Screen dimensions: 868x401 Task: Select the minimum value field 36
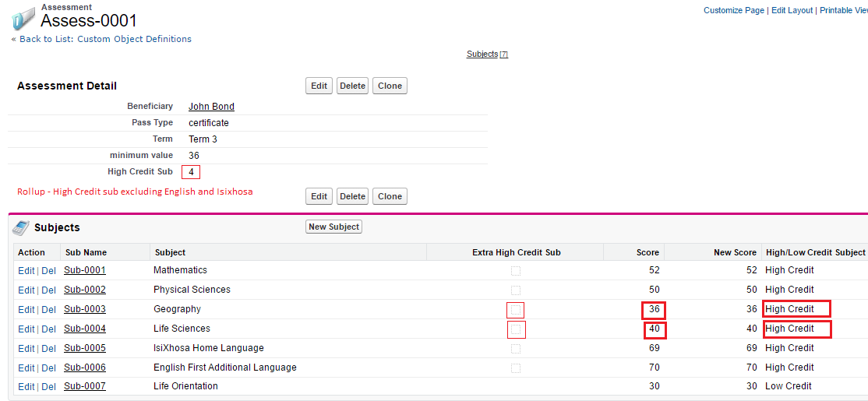194,156
